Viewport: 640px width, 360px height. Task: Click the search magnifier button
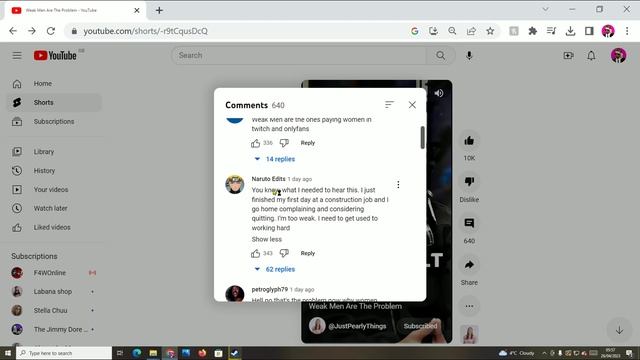point(440,55)
